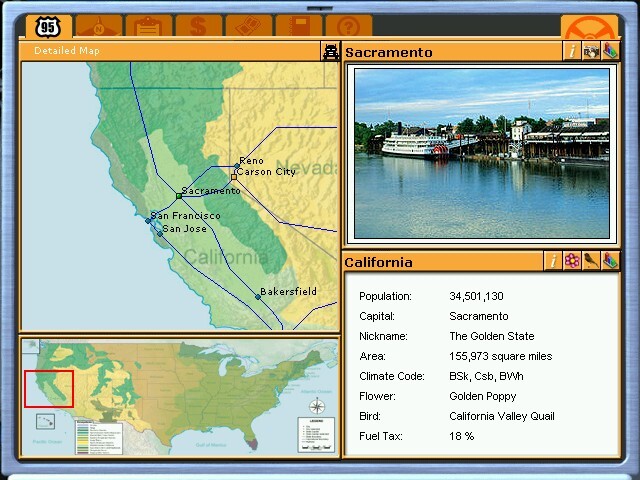Click the Hawaii inset on overview map
The image size is (640, 480).
[x=45, y=421]
